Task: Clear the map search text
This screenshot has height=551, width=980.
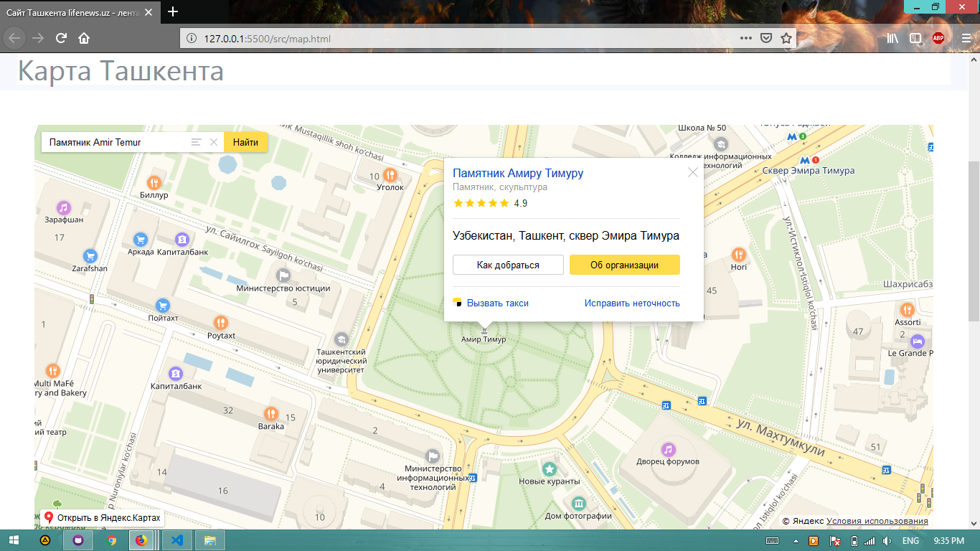Action: point(214,142)
